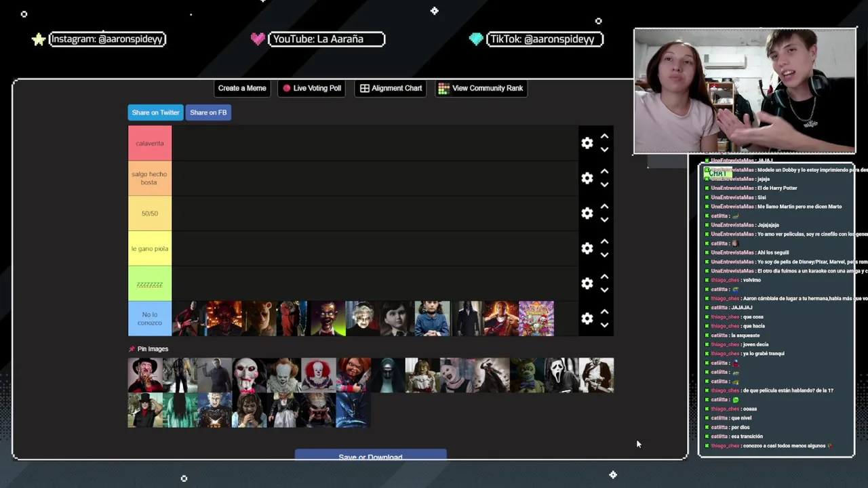The width and height of the screenshot is (868, 488).
Task: Move No lo conozco tier up
Action: [x=604, y=312]
